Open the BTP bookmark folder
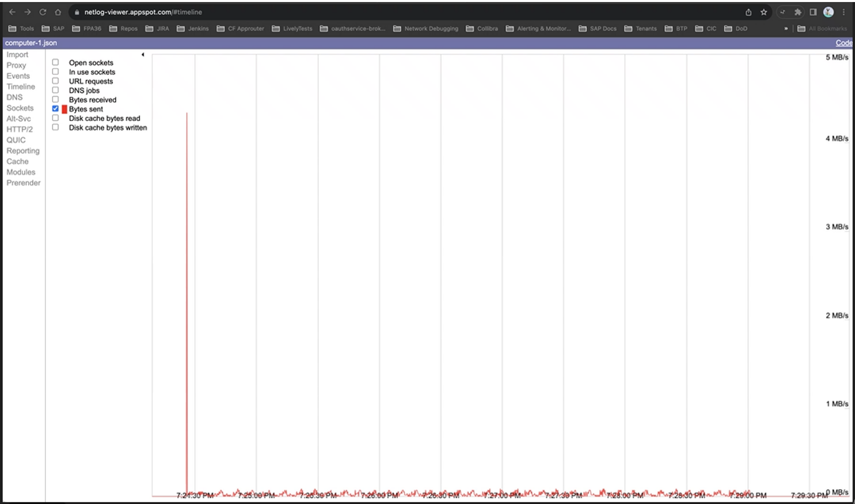Viewport: 855px width, 504px height. coord(676,28)
